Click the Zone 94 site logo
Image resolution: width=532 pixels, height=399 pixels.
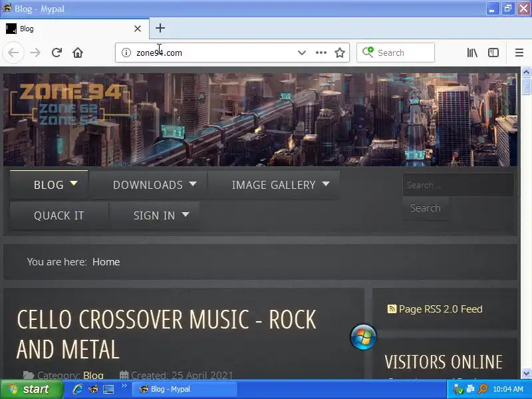pyautogui.click(x=70, y=104)
